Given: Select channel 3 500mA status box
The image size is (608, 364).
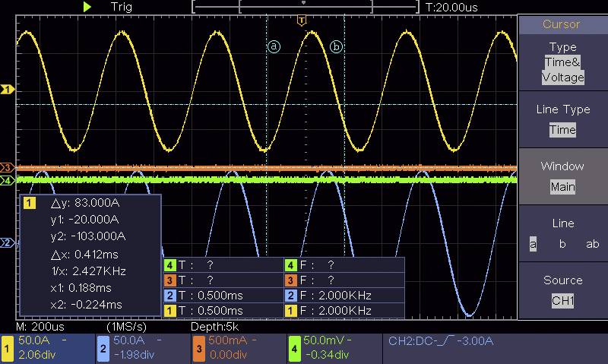Looking at the screenshot, I should pos(236,347).
